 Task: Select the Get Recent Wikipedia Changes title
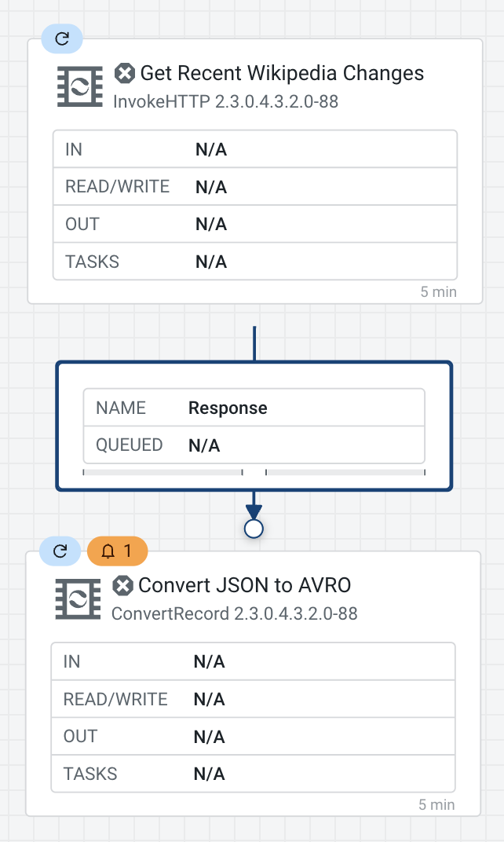coord(282,74)
